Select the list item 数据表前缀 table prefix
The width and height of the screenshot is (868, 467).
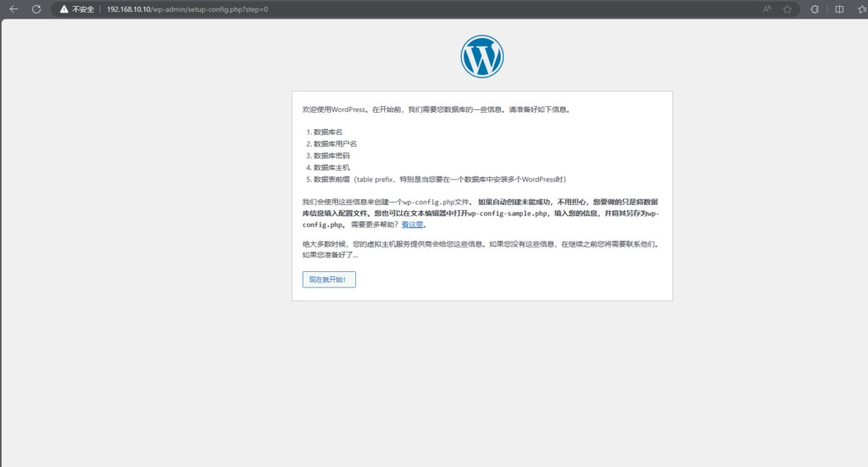(440, 180)
